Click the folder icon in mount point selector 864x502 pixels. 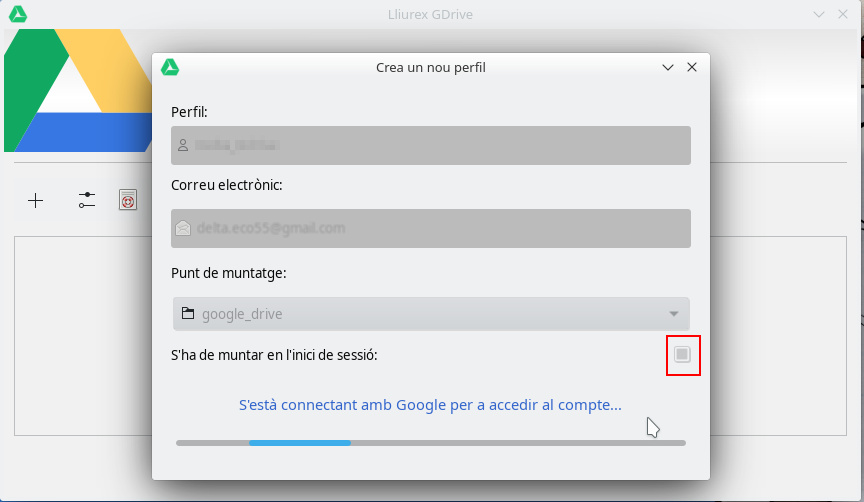pos(187,314)
